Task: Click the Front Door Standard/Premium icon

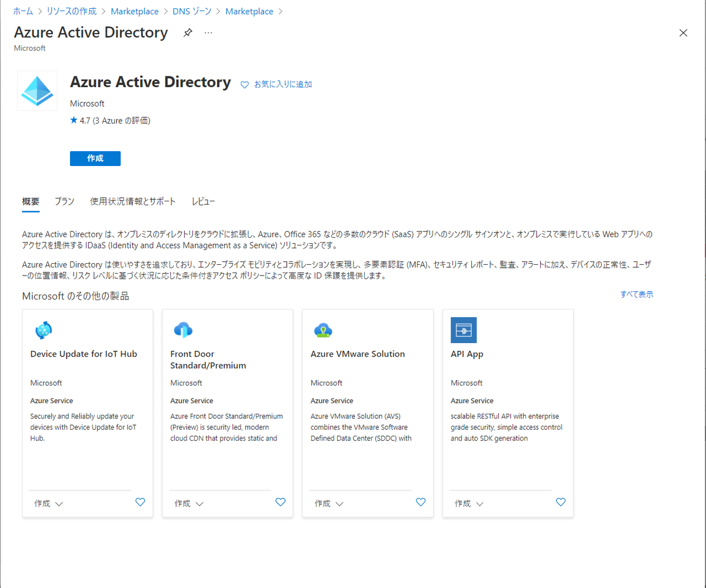Action: [x=183, y=330]
